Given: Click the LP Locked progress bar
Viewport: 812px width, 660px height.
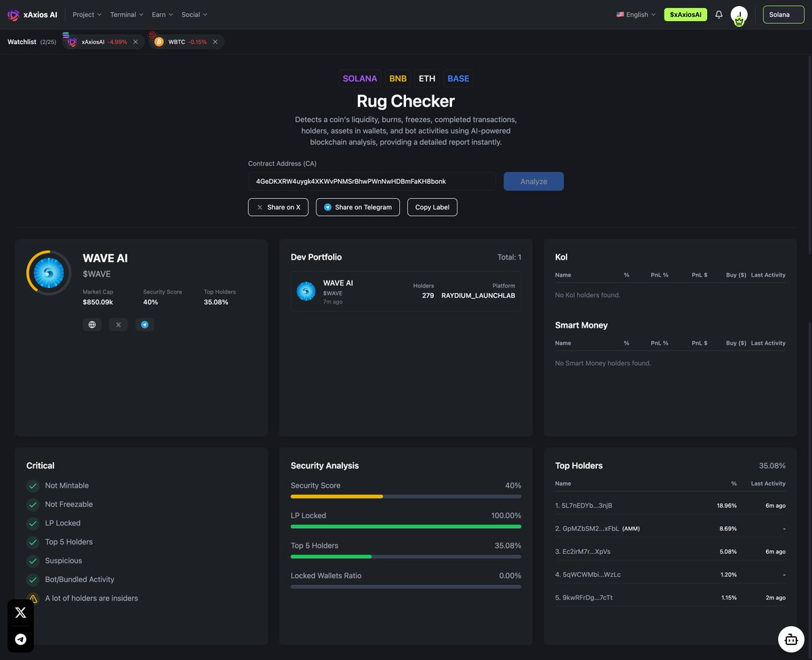Looking at the screenshot, I should point(406,526).
